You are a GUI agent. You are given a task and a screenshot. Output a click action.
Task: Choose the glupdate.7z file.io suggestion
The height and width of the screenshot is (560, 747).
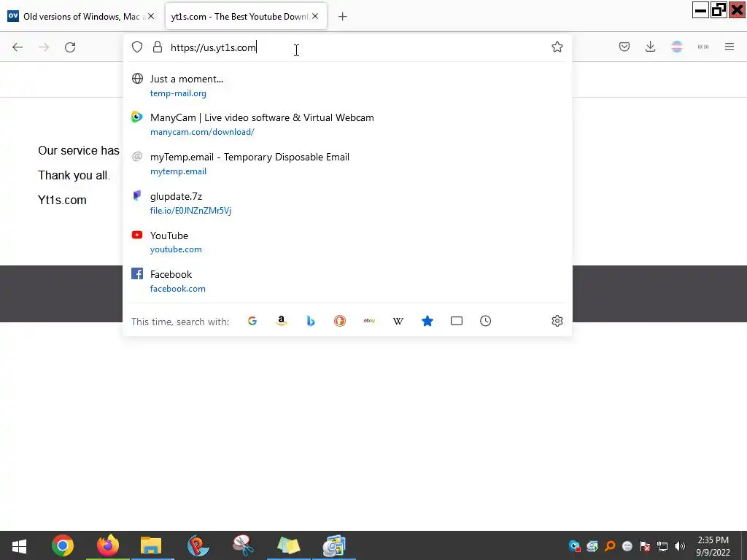347,203
